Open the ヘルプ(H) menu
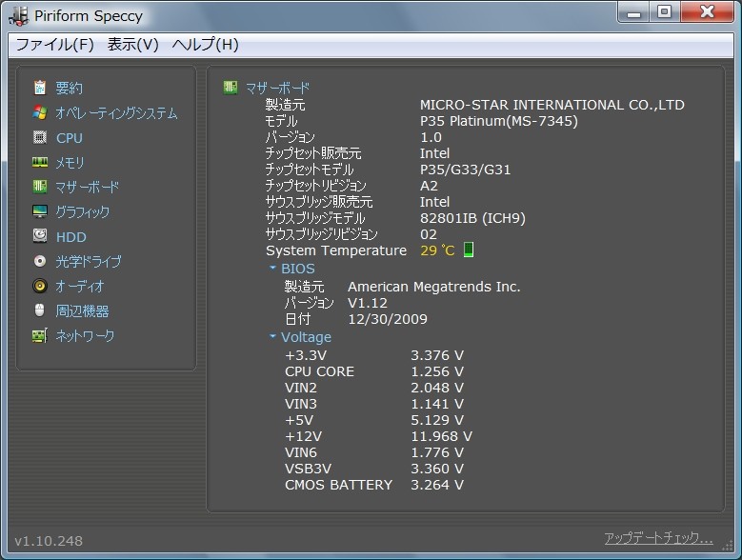This screenshot has height=560, width=742. pos(206,45)
